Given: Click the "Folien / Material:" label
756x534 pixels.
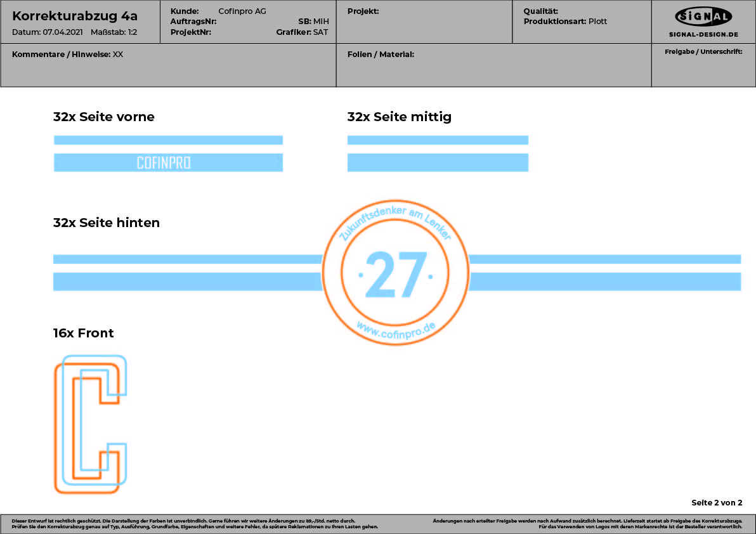Looking at the screenshot, I should click(x=381, y=55).
